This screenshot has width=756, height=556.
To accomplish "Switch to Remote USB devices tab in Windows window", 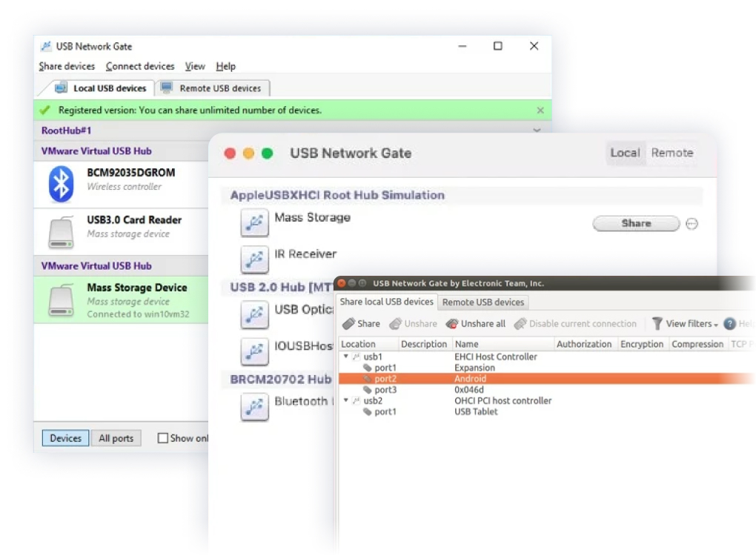I will pos(212,88).
